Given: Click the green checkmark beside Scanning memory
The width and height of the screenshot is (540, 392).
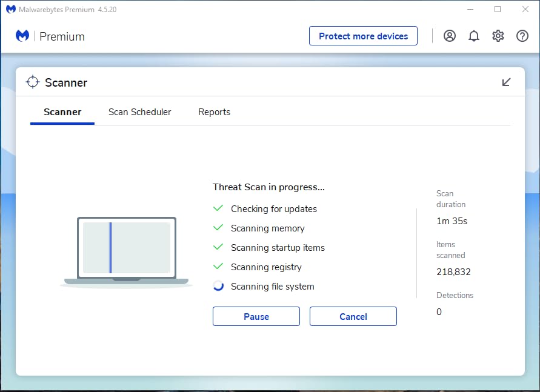Looking at the screenshot, I should click(x=218, y=228).
